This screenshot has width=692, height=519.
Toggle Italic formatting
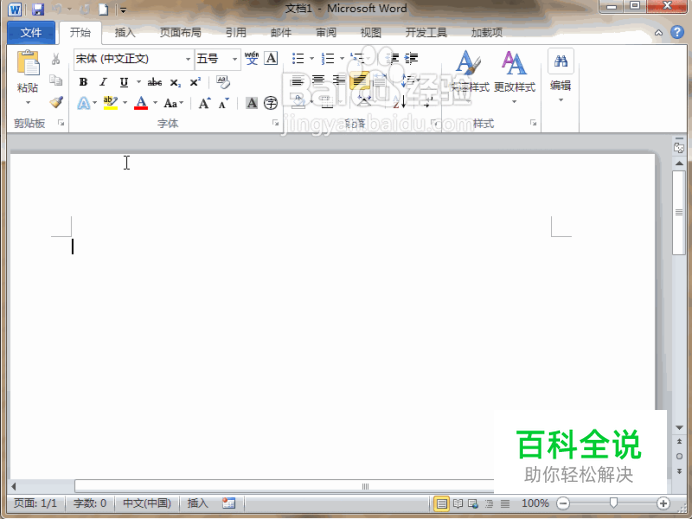103,82
